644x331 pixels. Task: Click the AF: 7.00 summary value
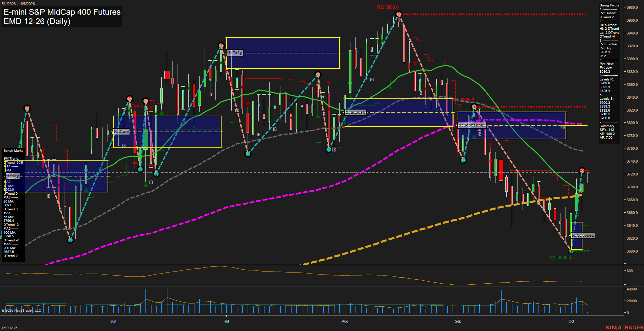[x=606, y=138]
